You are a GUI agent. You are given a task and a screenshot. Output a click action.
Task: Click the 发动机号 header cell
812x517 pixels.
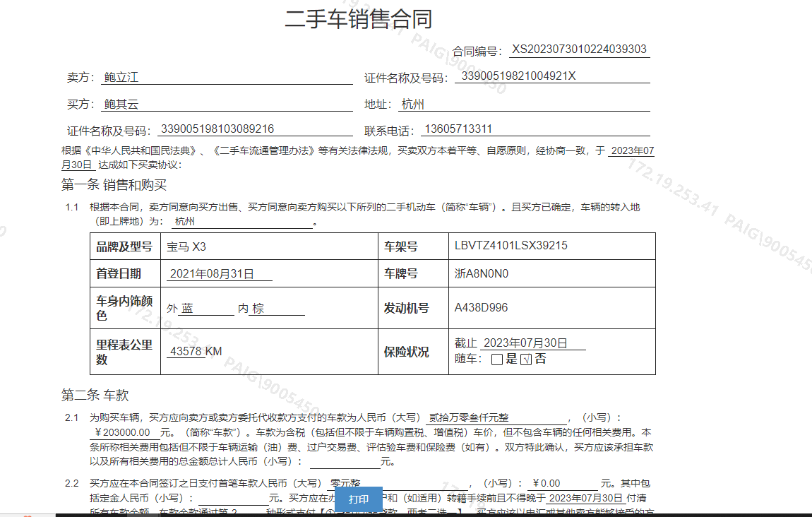(413, 308)
